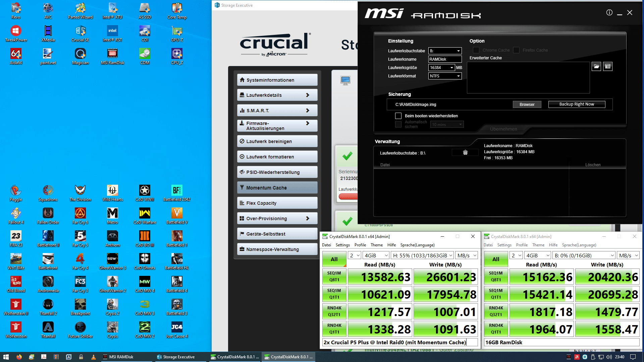This screenshot has height=362, width=644.
Task: Click the Laufwerksname RAMDisk text field
Action: click(x=445, y=59)
